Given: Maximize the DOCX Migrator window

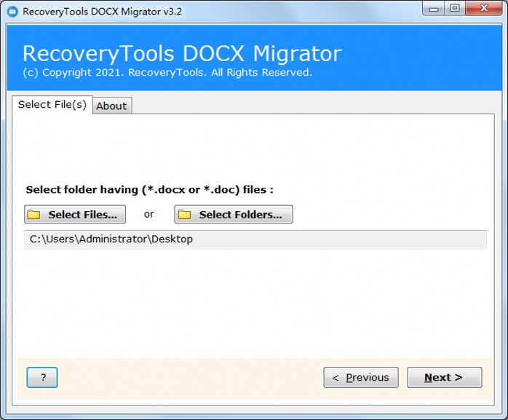Looking at the screenshot, I should point(455,9).
